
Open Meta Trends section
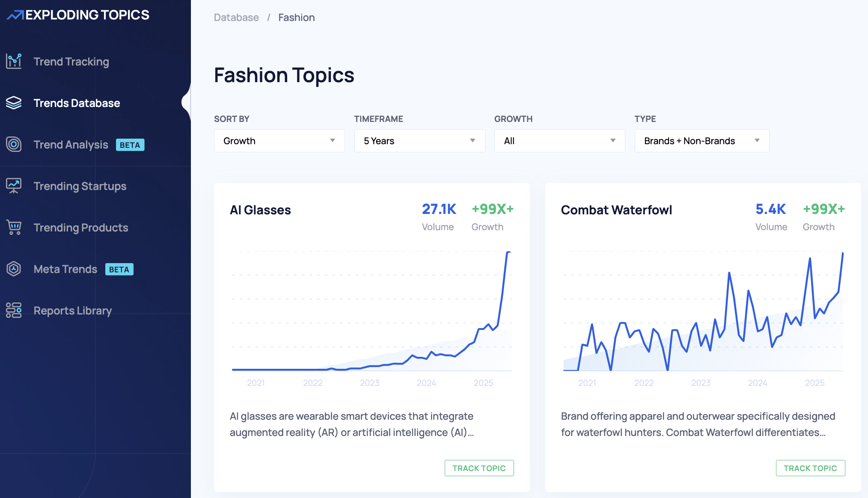pyautogui.click(x=65, y=269)
